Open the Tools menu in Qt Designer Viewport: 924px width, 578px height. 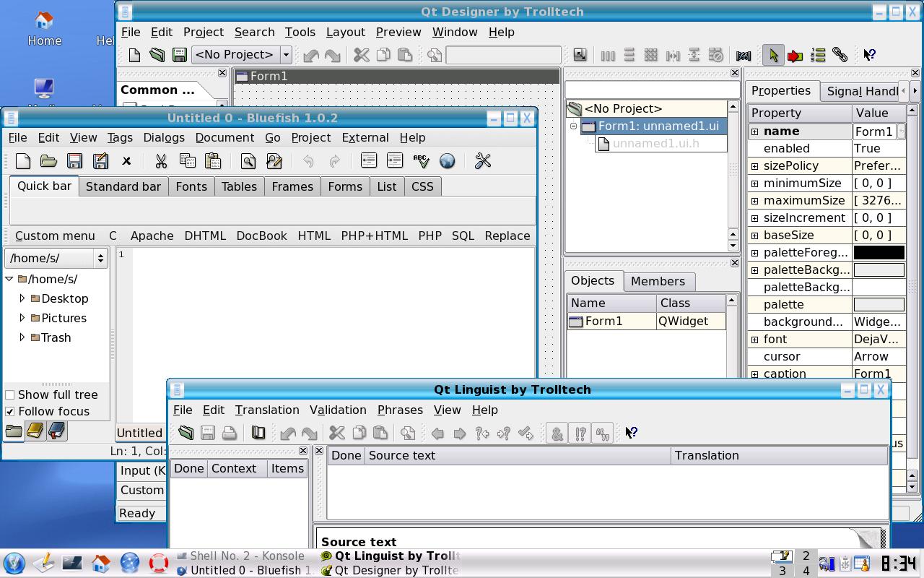[300, 32]
